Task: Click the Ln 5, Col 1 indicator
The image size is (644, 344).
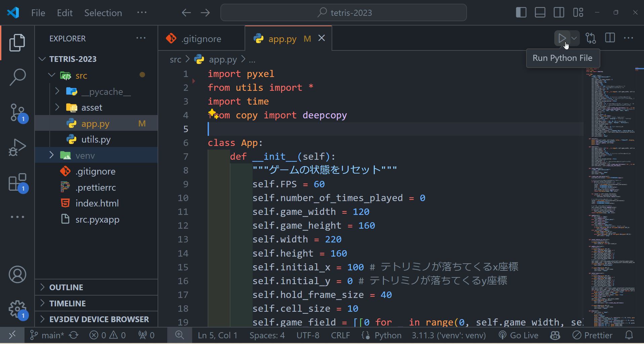Action: tap(217, 335)
